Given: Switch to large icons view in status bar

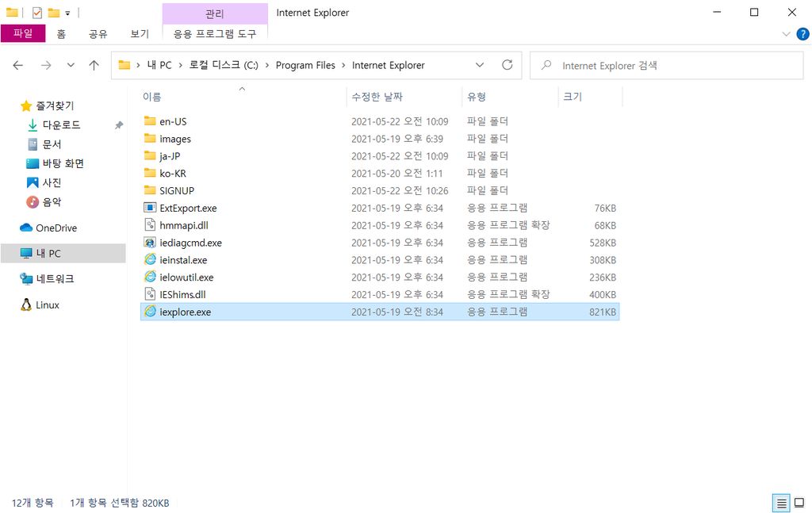Looking at the screenshot, I should pos(799,503).
